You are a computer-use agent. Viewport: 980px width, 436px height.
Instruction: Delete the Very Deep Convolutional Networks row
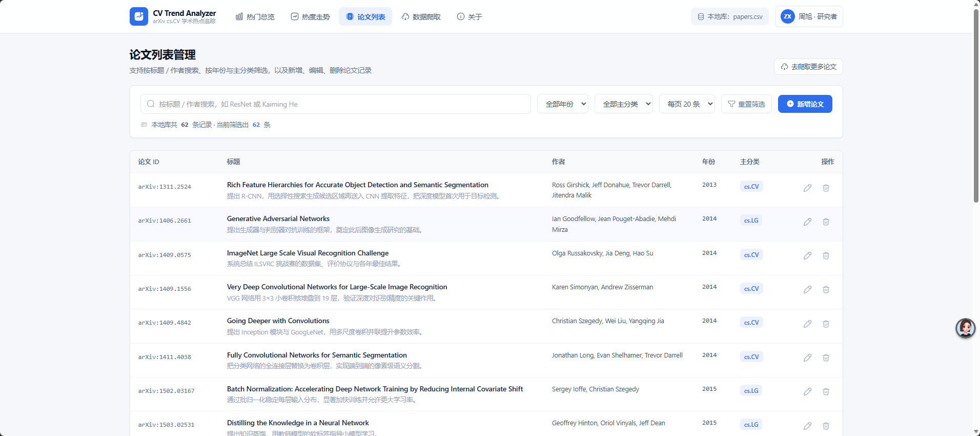click(826, 289)
